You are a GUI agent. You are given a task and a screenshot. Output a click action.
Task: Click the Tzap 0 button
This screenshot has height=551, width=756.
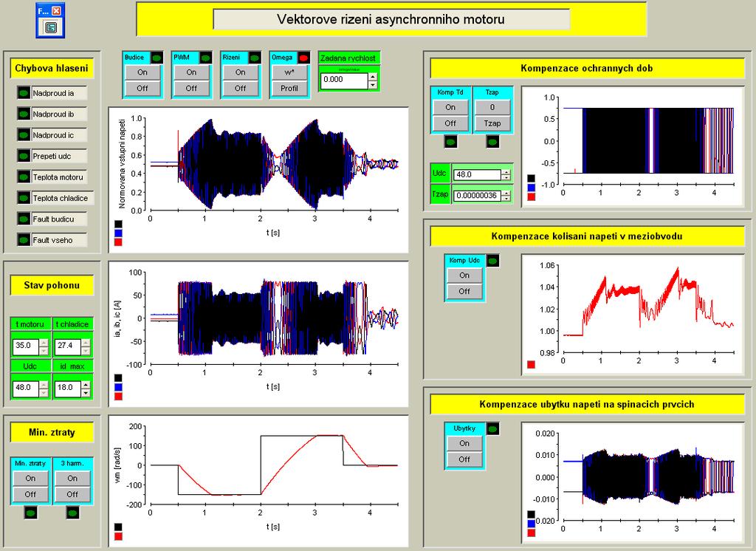point(492,108)
